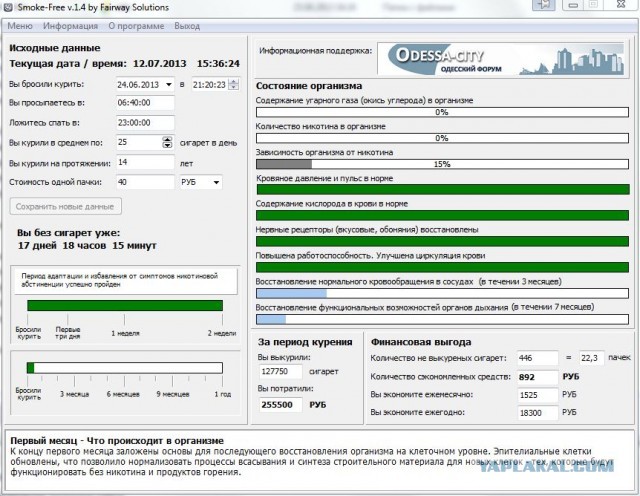Viewport: 640px width, 496px height.
Task: Click the heading 'Первый месяц - Что происходит в организме'
Action: click(117, 441)
